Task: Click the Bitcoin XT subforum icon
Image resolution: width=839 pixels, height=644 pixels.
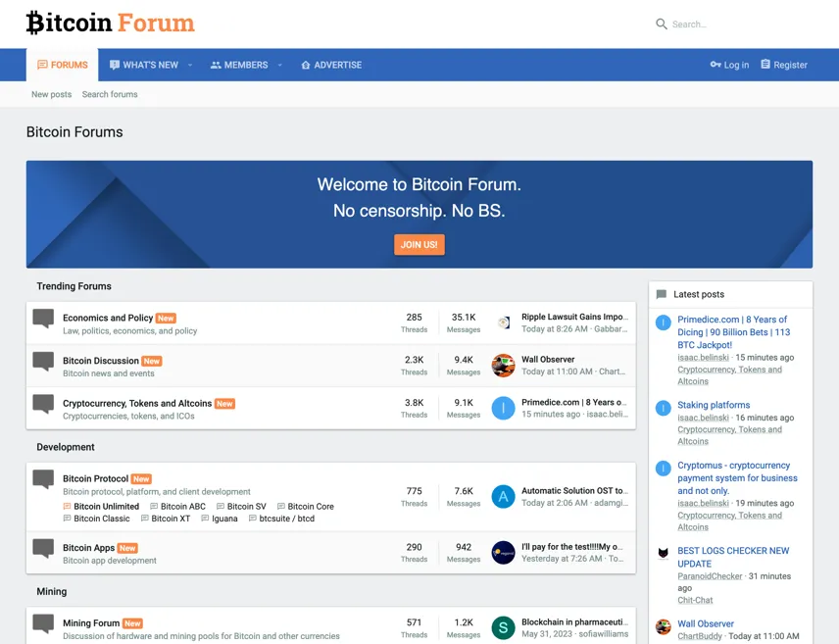Action: tap(144, 519)
